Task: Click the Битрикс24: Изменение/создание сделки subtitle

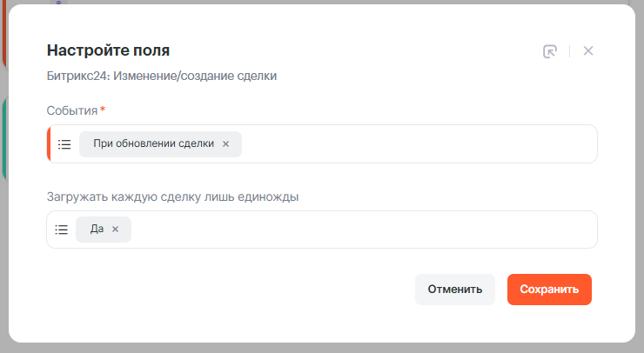Action: coord(161,76)
